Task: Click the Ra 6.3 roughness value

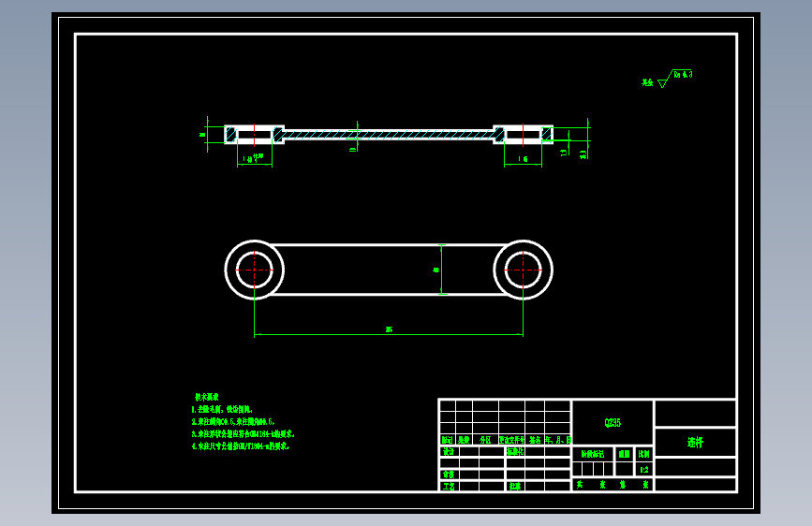Action: pyautogui.click(x=683, y=75)
